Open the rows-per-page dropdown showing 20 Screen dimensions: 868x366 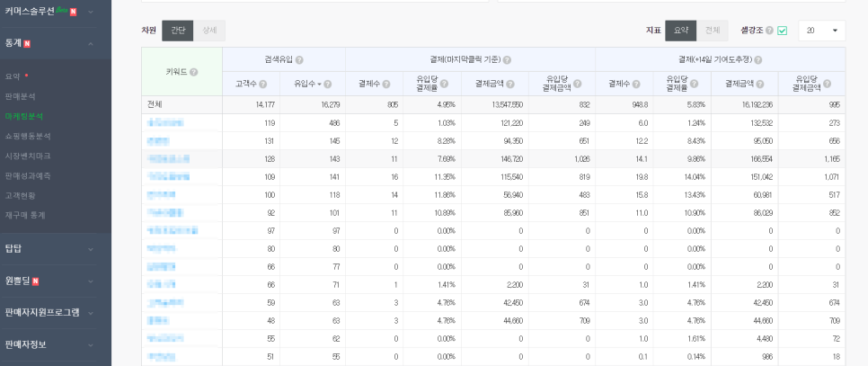point(821,31)
